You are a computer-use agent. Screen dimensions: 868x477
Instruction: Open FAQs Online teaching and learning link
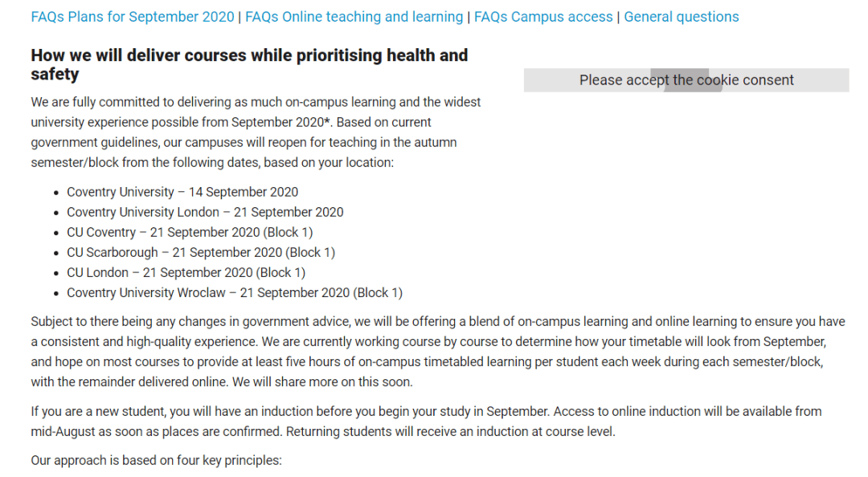(354, 17)
